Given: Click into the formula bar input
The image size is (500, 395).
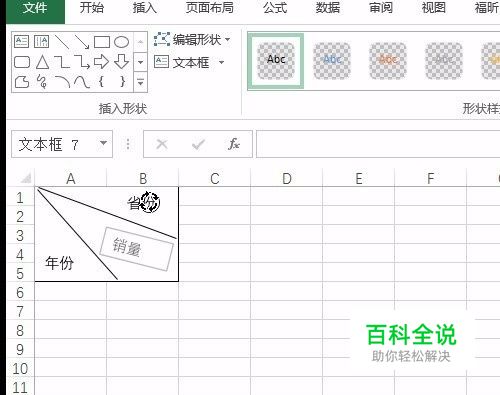Looking at the screenshot, I should point(378,144).
